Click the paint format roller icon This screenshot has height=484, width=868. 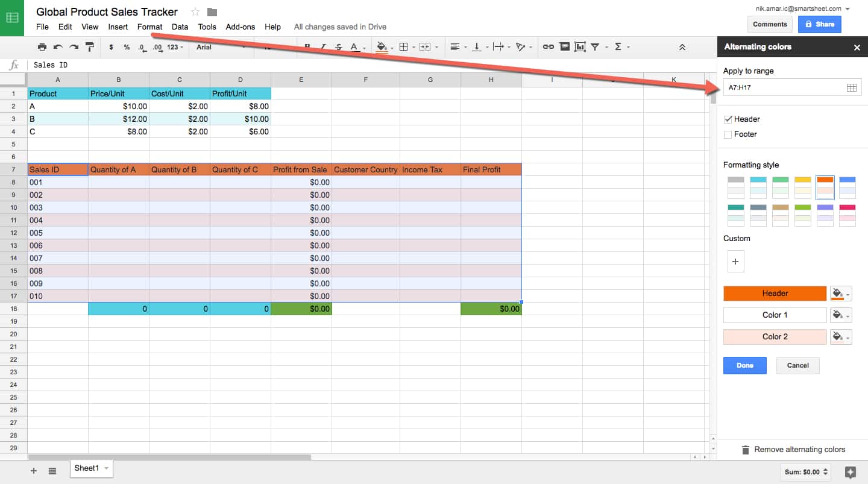click(89, 47)
